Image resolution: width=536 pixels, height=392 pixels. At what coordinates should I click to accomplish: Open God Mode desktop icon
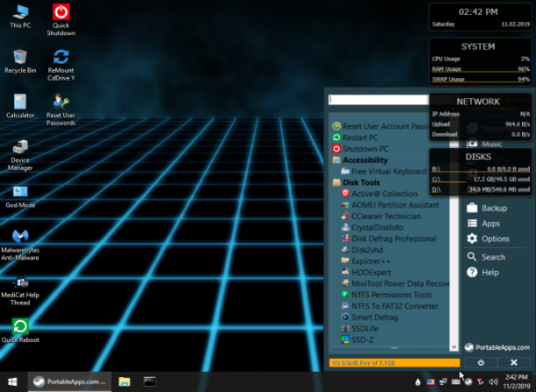[x=20, y=197]
